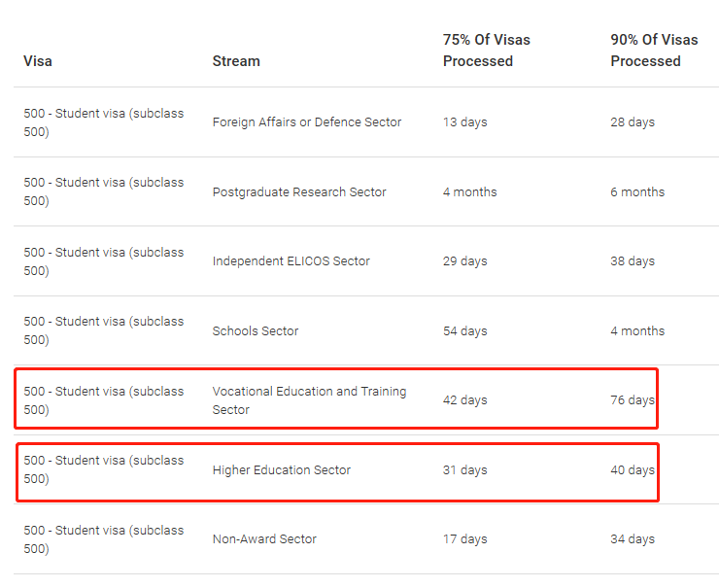Image resolution: width=719 pixels, height=588 pixels.
Task: Click the 29 days processing time
Action: click(464, 261)
